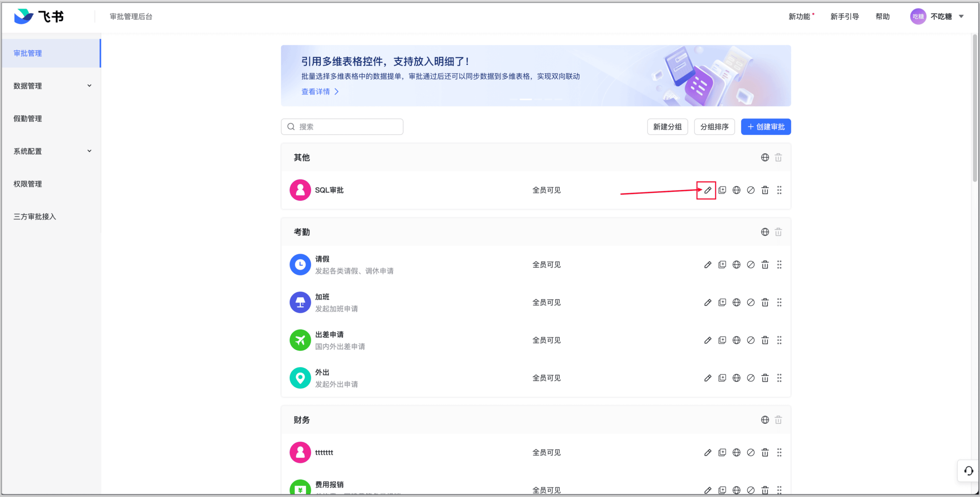The image size is (980, 497).
Task: Click drag handle dots for 外出 row
Action: pyautogui.click(x=779, y=378)
